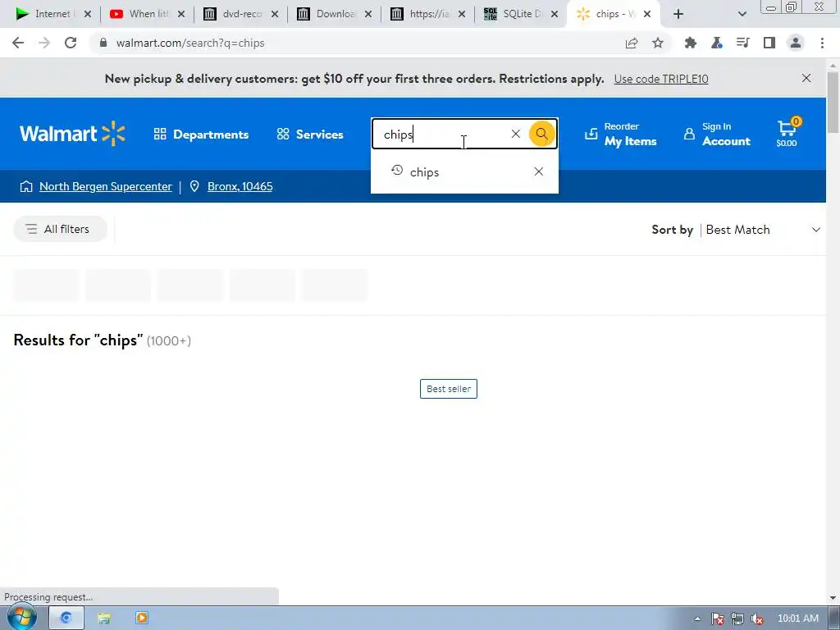The height and width of the screenshot is (630, 840).
Task: Open the Departments menu
Action: [x=201, y=135]
